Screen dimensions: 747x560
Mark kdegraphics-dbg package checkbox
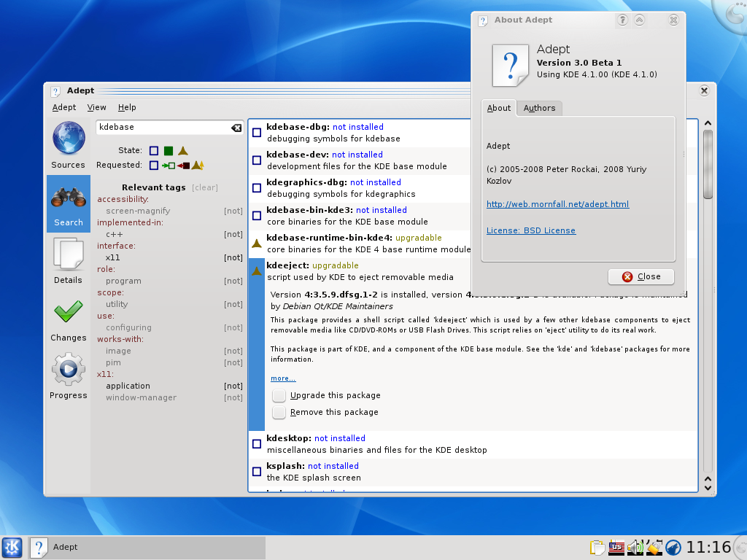(257, 188)
